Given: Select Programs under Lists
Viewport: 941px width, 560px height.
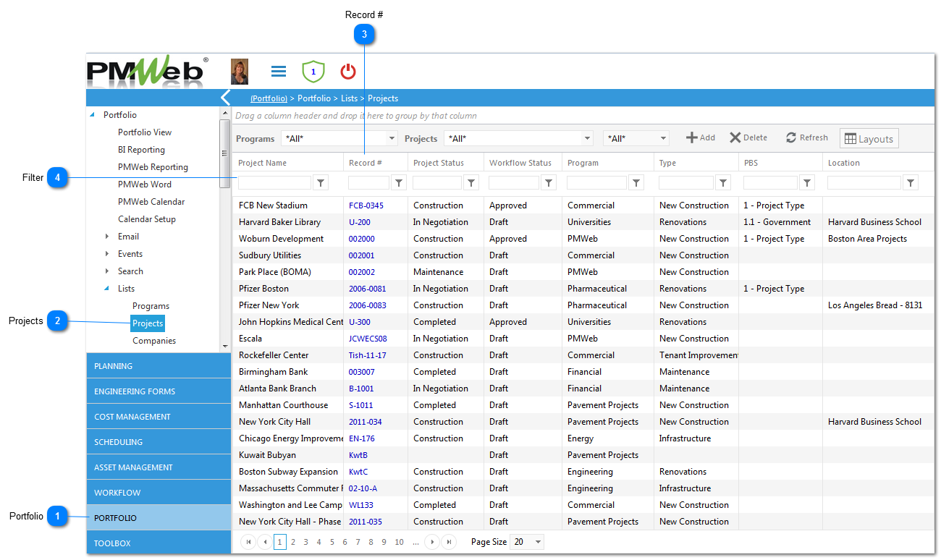Looking at the screenshot, I should tap(151, 306).
